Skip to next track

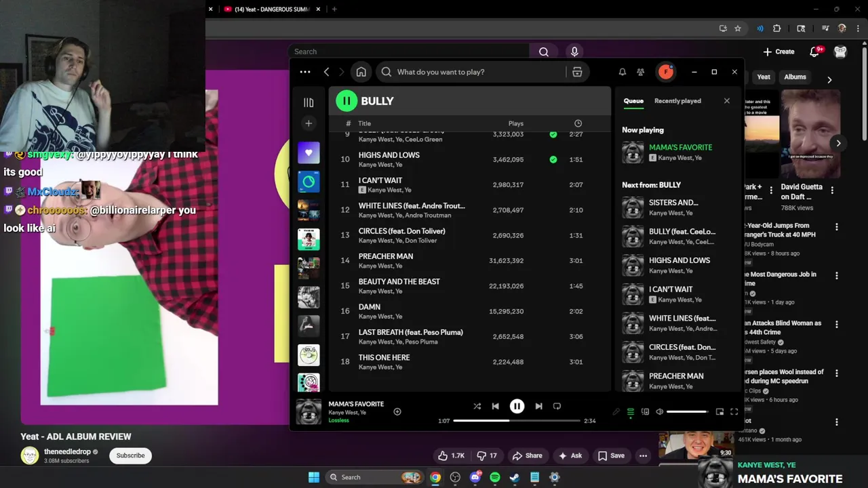click(x=538, y=406)
